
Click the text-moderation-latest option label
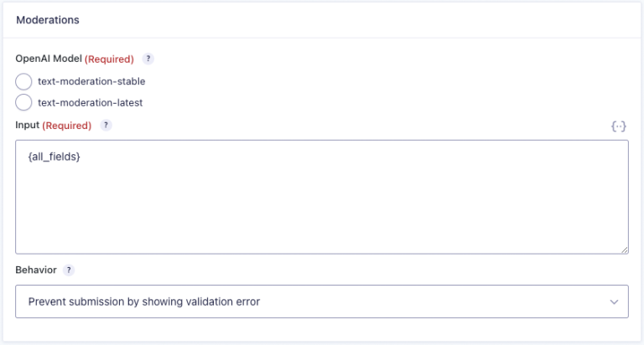click(x=90, y=103)
